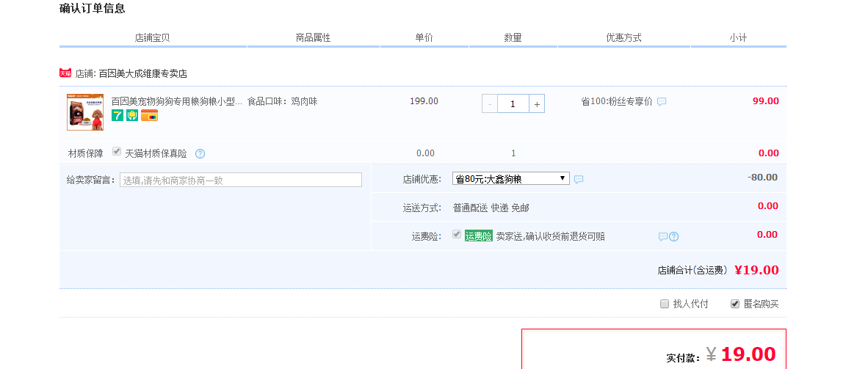Click the green suitcase service badge icon
The width and height of the screenshot is (868, 369).
(x=131, y=115)
